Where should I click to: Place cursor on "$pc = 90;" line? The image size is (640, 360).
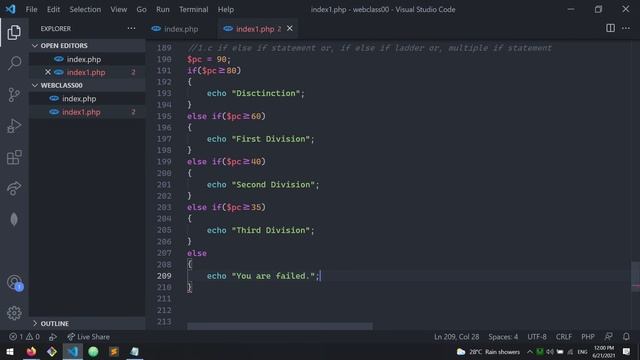tap(209, 59)
